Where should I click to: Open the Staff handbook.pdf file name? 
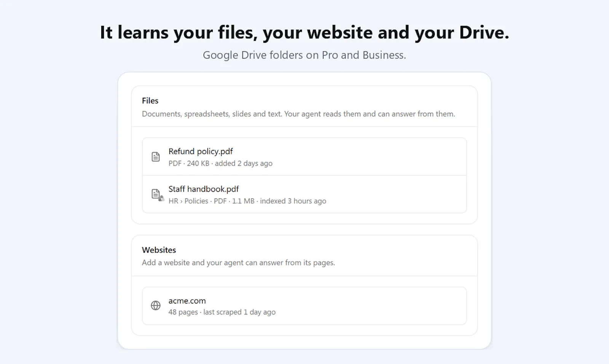click(204, 189)
